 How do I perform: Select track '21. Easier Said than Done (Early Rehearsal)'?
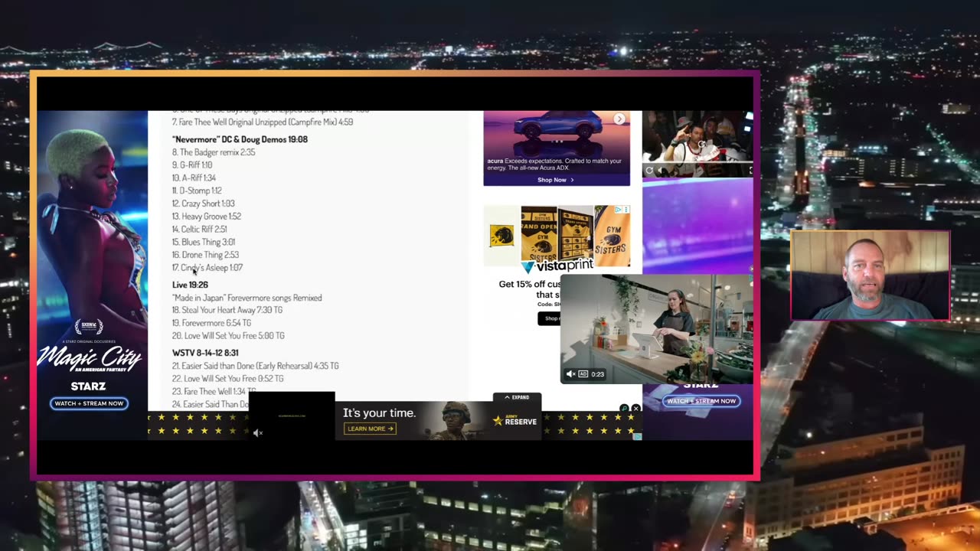(x=255, y=366)
